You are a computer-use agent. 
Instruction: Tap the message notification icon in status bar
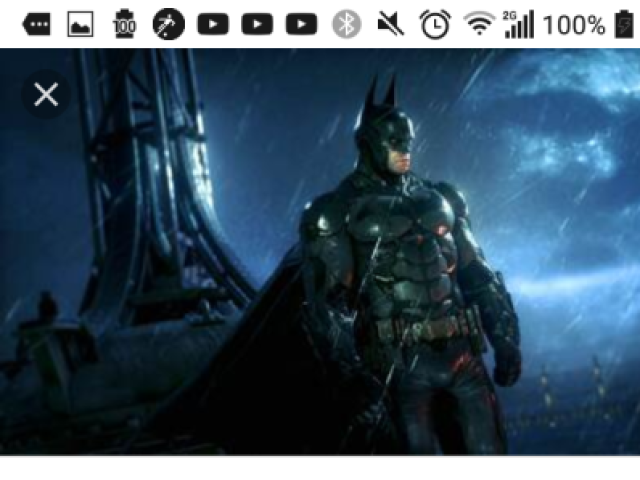37,24
